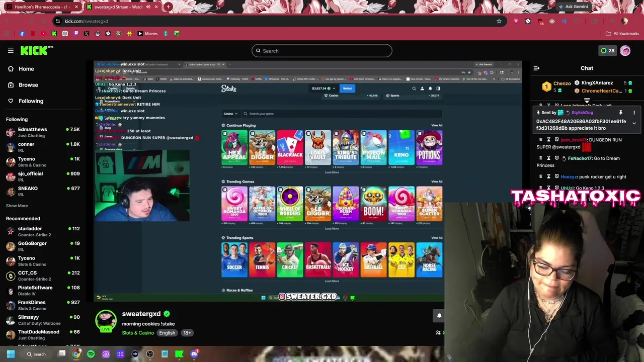Image resolution: width=644 pixels, height=362 pixels.
Task: Click the Keno game tile in the stream
Action: [x=401, y=148]
